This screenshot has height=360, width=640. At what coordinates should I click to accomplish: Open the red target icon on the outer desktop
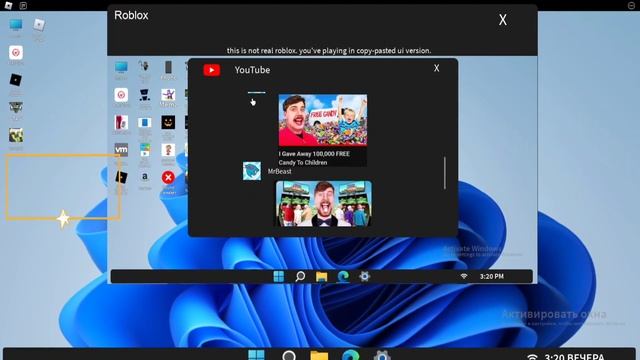tap(16, 53)
